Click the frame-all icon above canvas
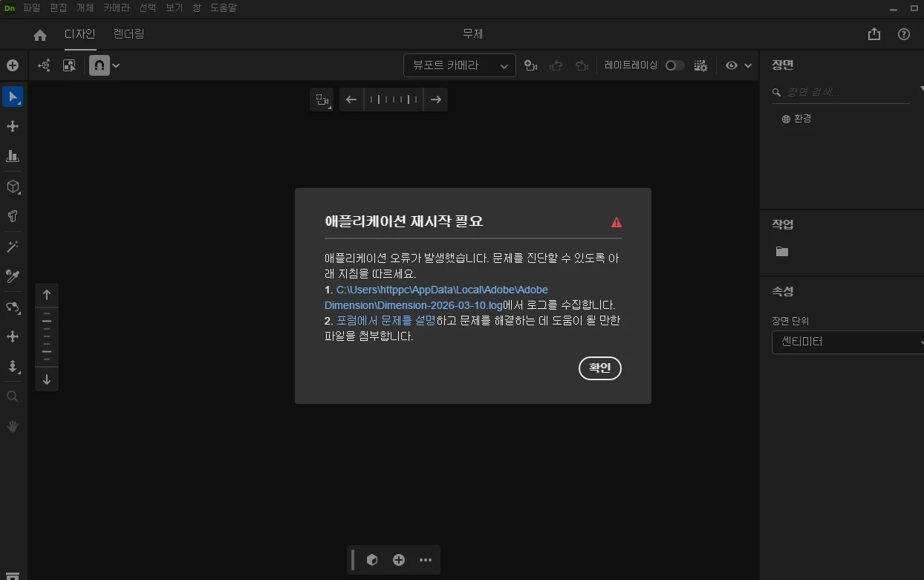 322,100
